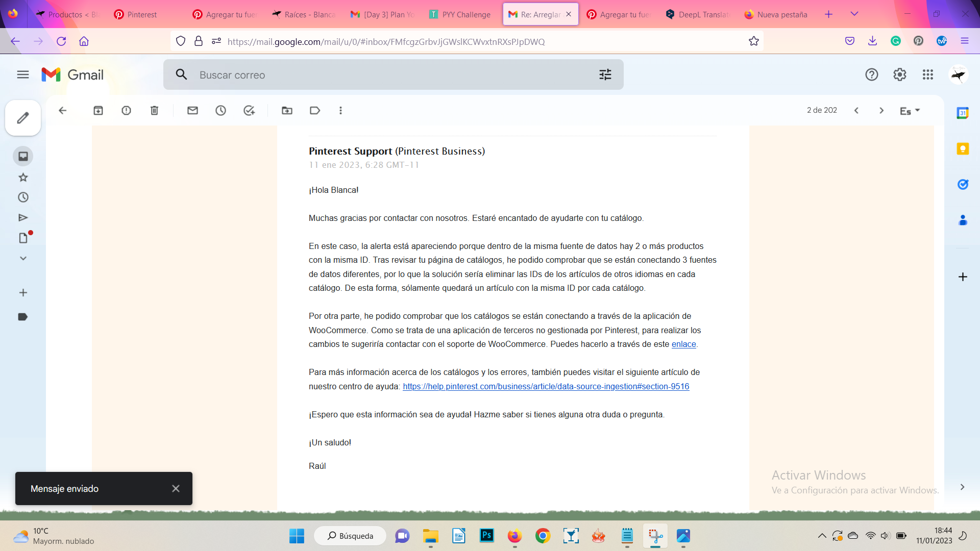Open more options three-dot menu
Screen dimensions: 980x551
(x=340, y=110)
